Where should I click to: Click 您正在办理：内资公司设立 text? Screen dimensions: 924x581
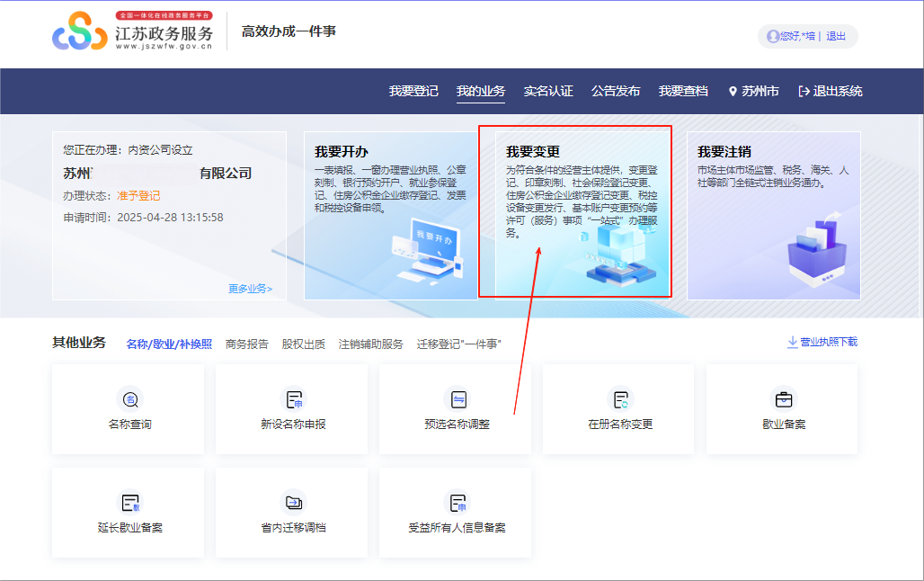(x=128, y=150)
